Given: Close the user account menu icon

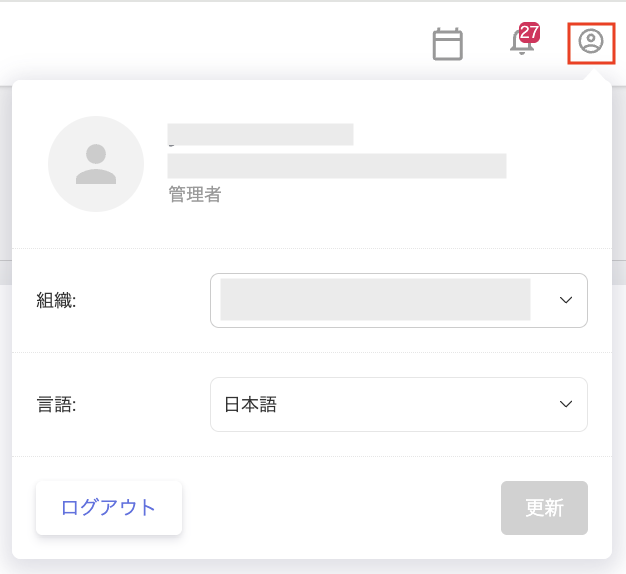Looking at the screenshot, I should point(591,42).
